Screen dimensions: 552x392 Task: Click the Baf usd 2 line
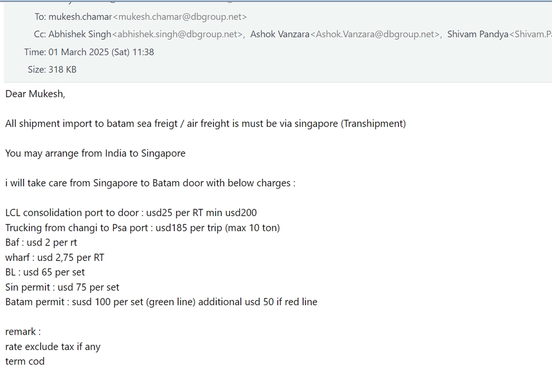point(41,243)
